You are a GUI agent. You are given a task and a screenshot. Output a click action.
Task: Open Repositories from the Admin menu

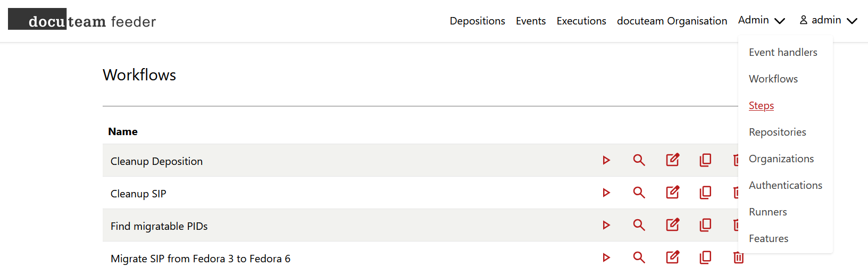coord(777,132)
